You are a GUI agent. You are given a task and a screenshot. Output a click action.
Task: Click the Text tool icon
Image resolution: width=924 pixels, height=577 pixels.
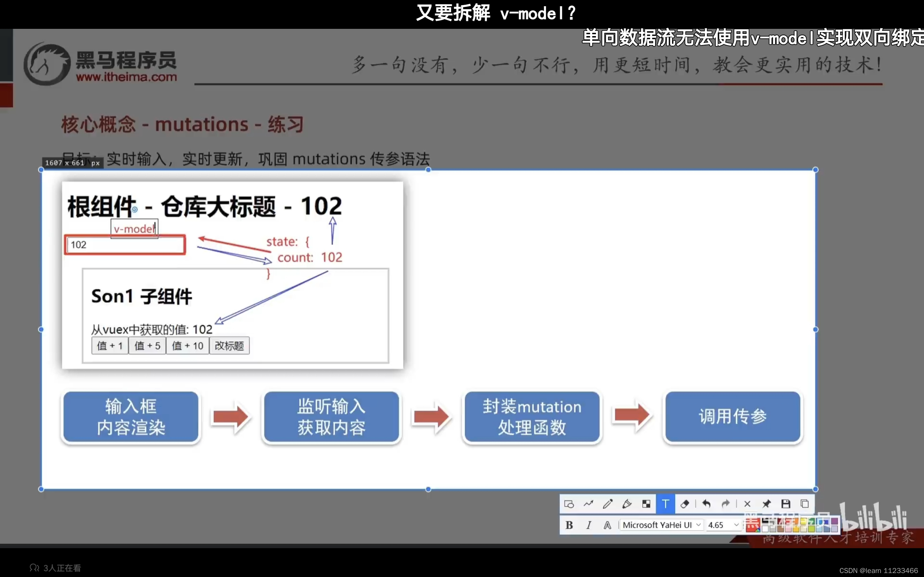[666, 504]
